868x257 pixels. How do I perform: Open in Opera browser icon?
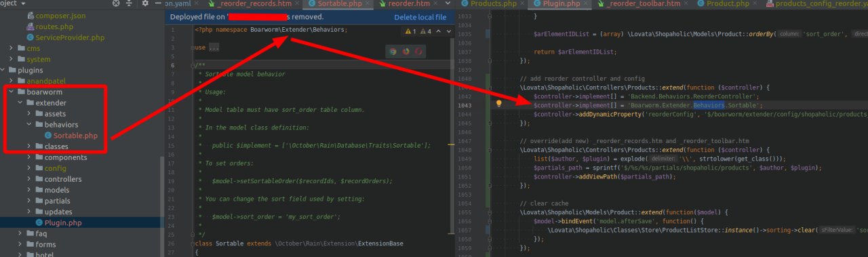click(419, 51)
